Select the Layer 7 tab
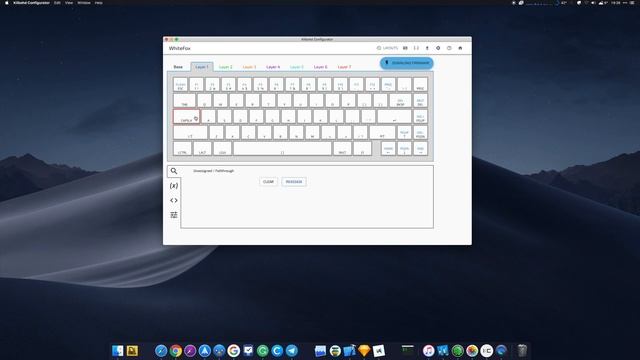 (344, 67)
